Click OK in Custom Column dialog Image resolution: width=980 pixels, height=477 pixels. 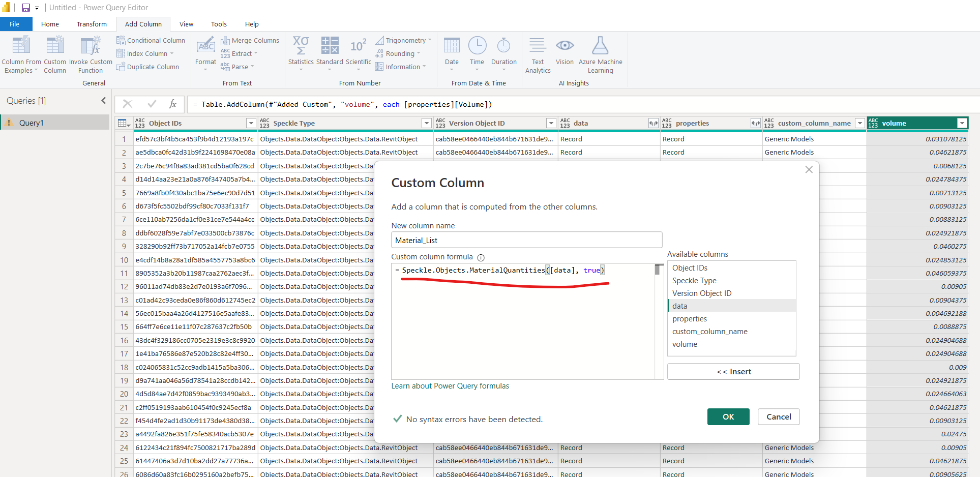coord(728,416)
